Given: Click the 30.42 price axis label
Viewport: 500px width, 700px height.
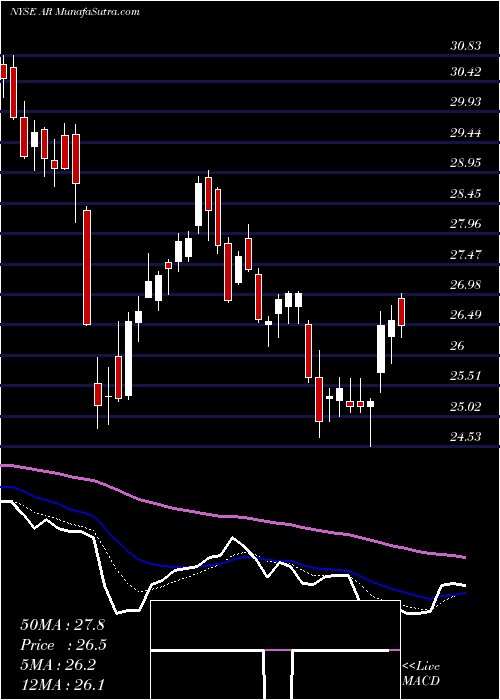Looking at the screenshot, I should [465, 71].
